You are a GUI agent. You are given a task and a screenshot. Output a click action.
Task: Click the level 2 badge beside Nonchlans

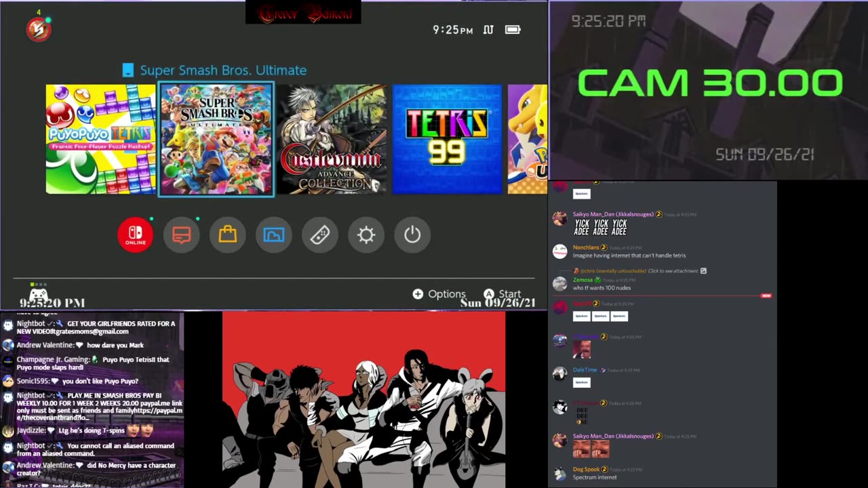[604, 247]
